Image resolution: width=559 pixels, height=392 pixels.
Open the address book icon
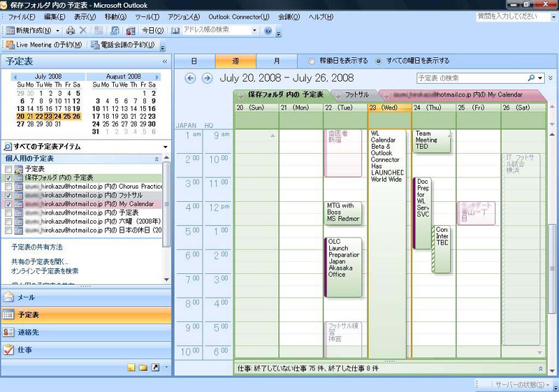coord(175,31)
